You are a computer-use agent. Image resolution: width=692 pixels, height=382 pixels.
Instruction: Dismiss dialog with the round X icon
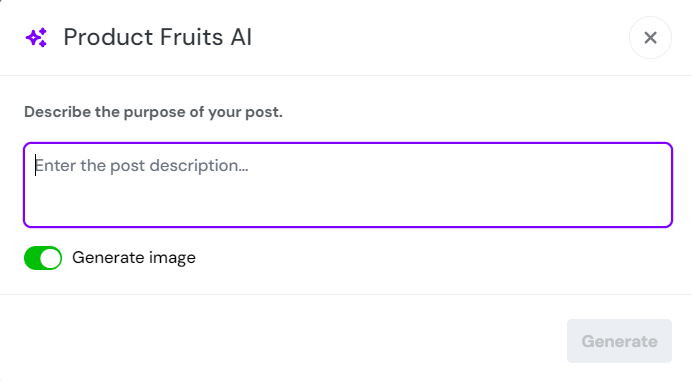(650, 37)
